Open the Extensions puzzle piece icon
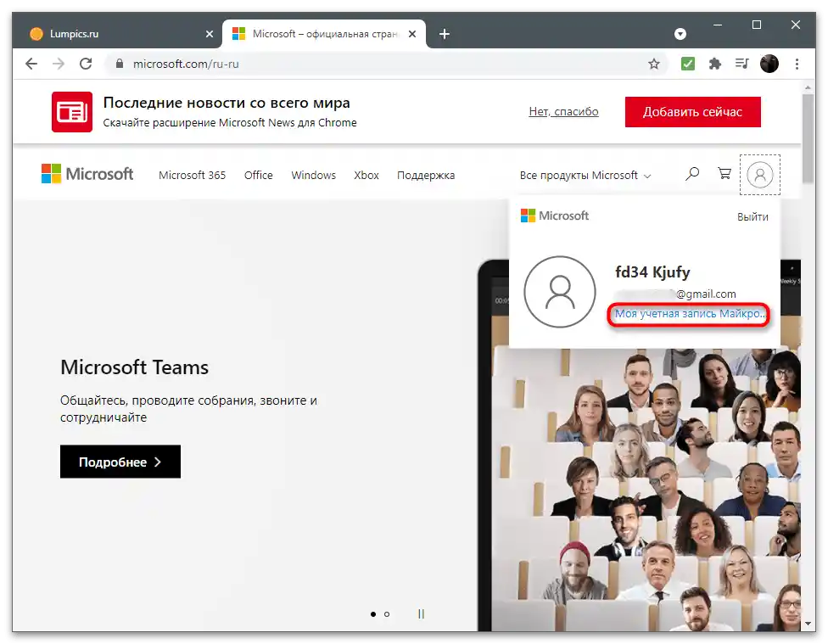The height and width of the screenshot is (644, 828). (715, 64)
